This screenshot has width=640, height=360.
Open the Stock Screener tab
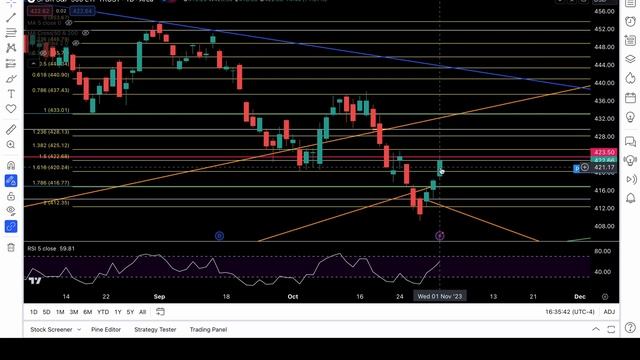[51, 329]
